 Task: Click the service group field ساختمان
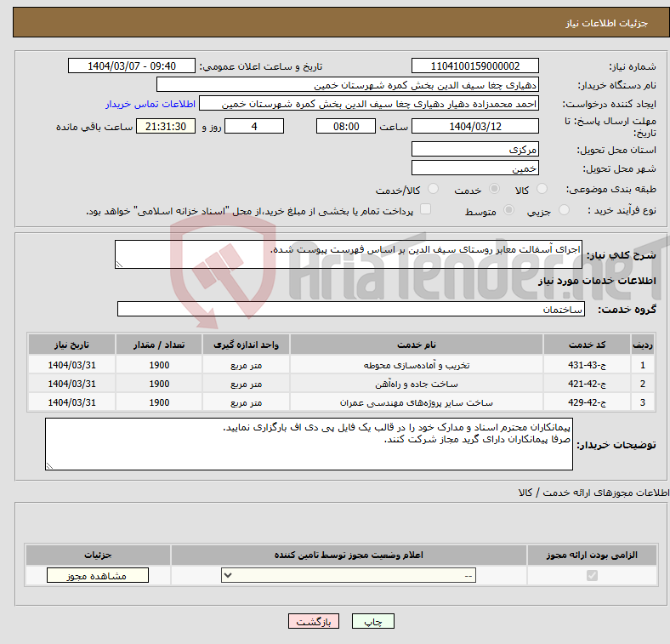[x=351, y=309]
